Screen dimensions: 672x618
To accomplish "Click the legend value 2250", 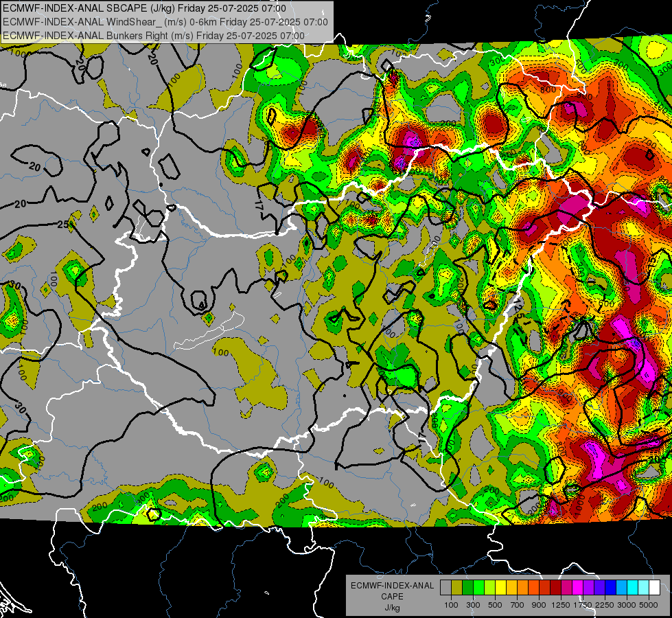I will (x=605, y=605).
